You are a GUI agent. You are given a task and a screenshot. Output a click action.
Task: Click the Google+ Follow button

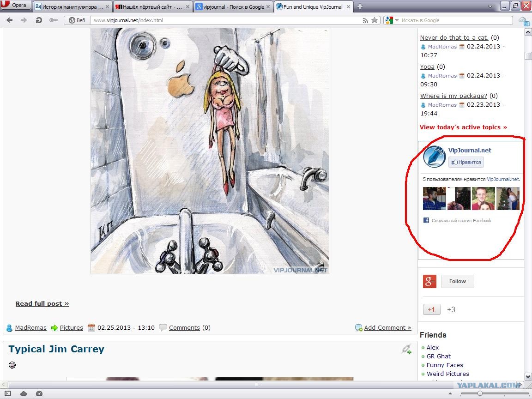point(457,281)
